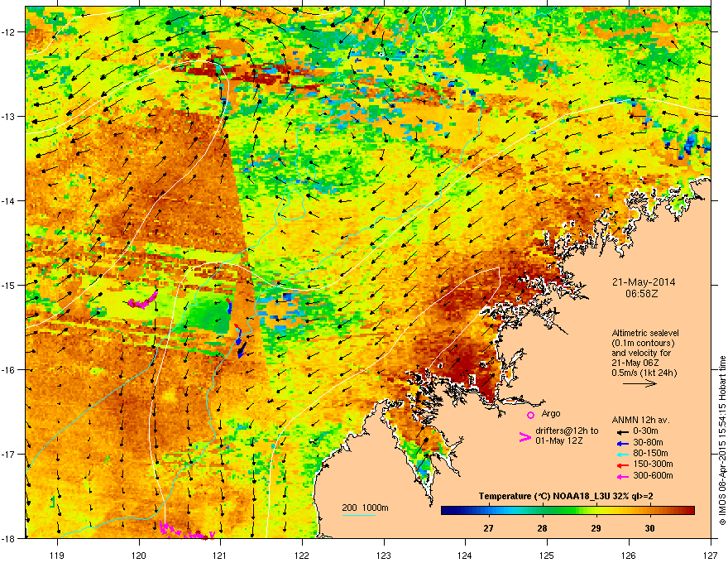Click the Altimetric sealevel text
Viewport: 728px width, 563px height.
point(645,333)
